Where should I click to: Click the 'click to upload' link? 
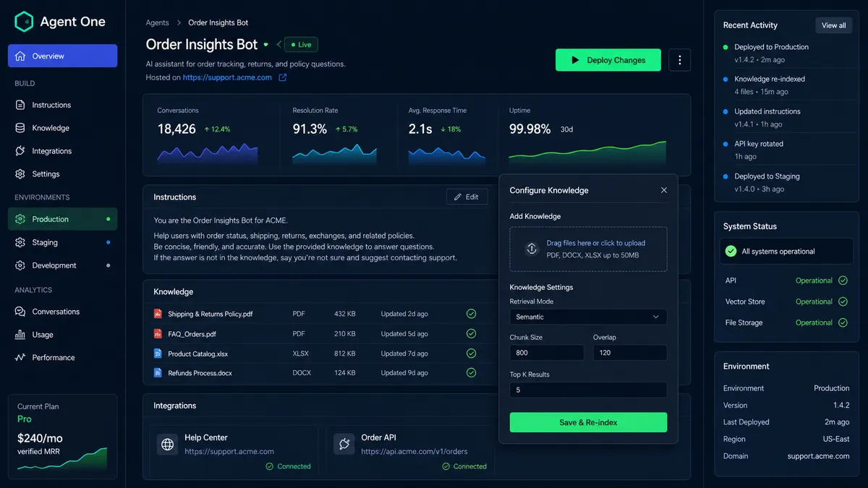[x=623, y=243]
